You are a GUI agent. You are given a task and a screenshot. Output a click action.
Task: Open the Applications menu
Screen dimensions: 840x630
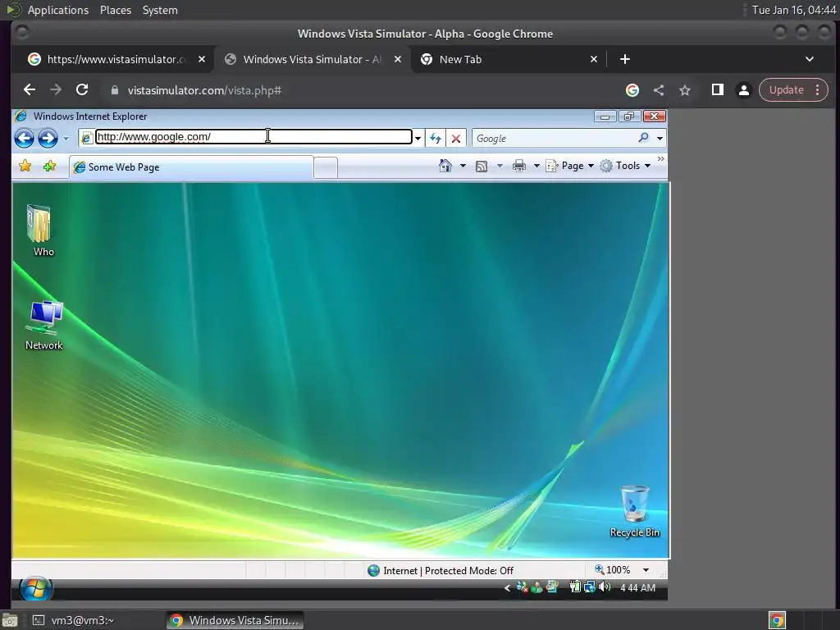tap(58, 10)
